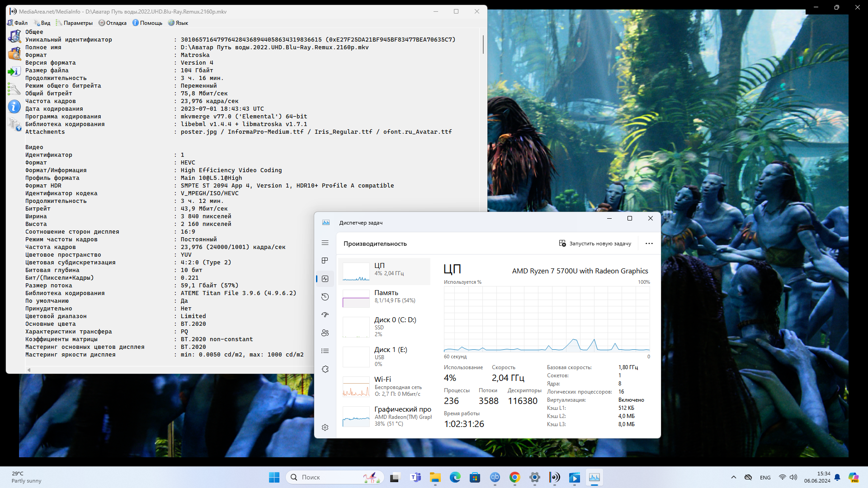Image resolution: width=868 pixels, height=488 pixels.
Task: Show hidden tray icons chevron in taskbar
Action: (x=734, y=477)
